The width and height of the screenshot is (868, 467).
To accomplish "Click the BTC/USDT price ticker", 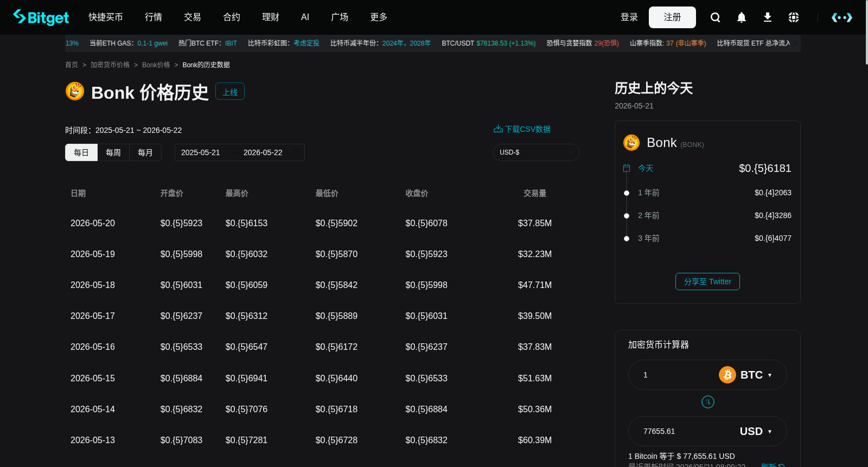I will click(489, 43).
